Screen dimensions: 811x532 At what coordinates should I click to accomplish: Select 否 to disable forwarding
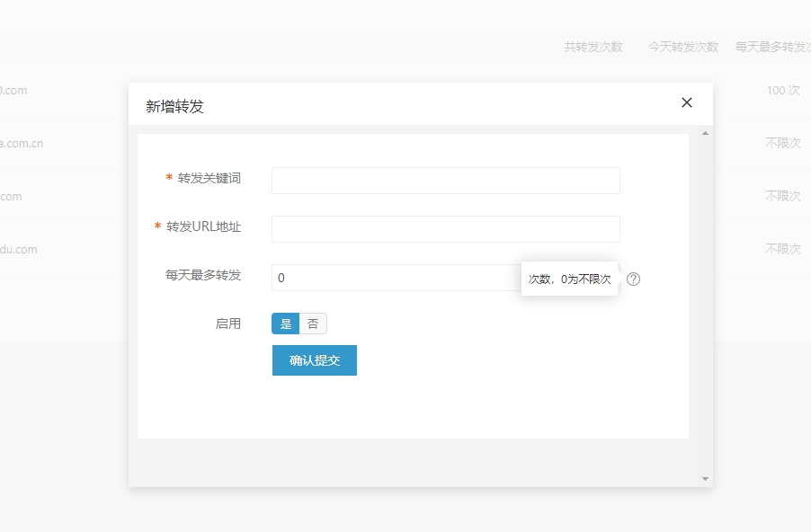(x=313, y=324)
